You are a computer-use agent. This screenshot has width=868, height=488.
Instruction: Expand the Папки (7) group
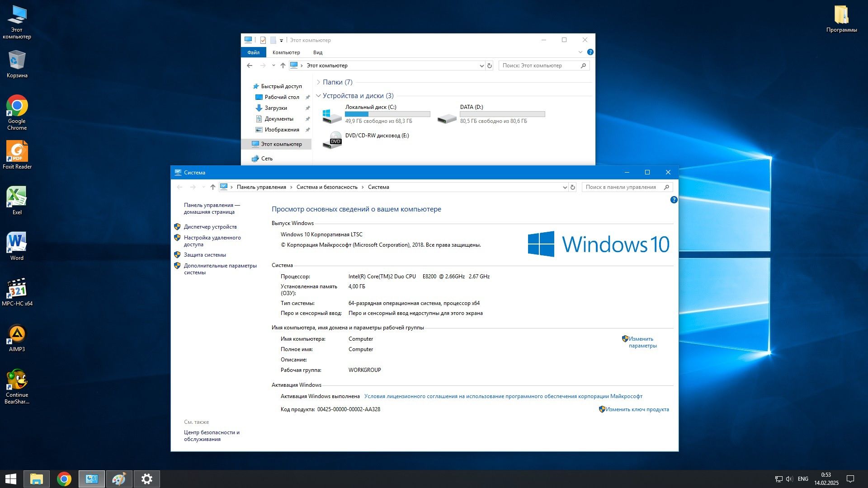coord(318,82)
